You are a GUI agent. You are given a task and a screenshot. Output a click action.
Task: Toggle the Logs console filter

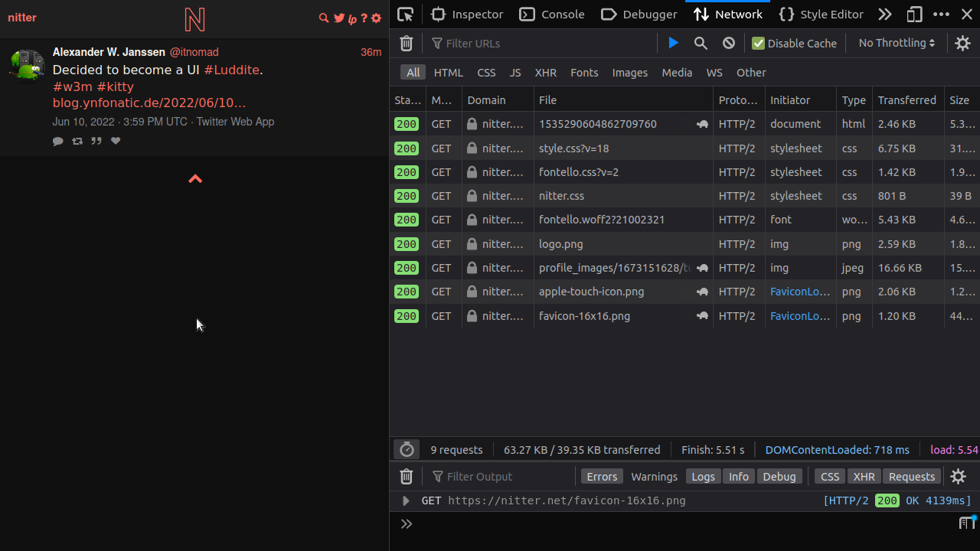point(703,477)
